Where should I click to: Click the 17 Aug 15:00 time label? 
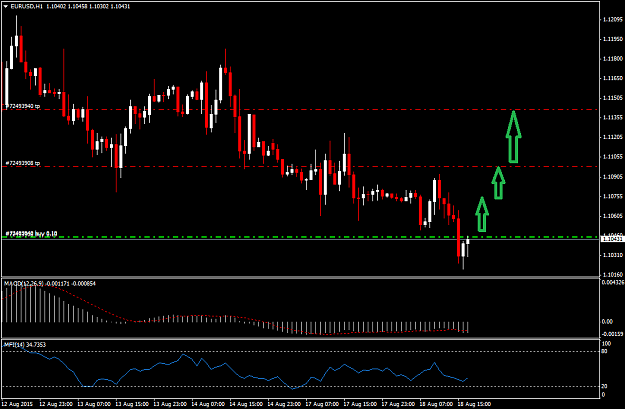tap(361, 404)
